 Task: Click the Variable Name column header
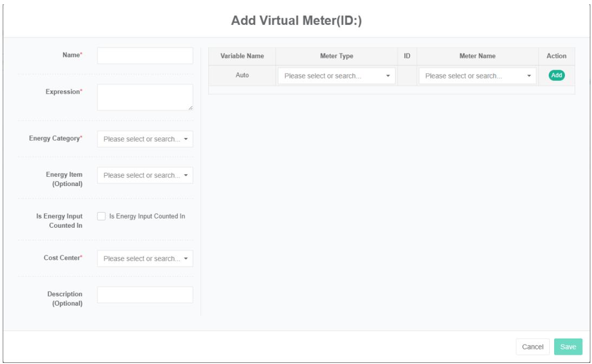click(x=242, y=56)
